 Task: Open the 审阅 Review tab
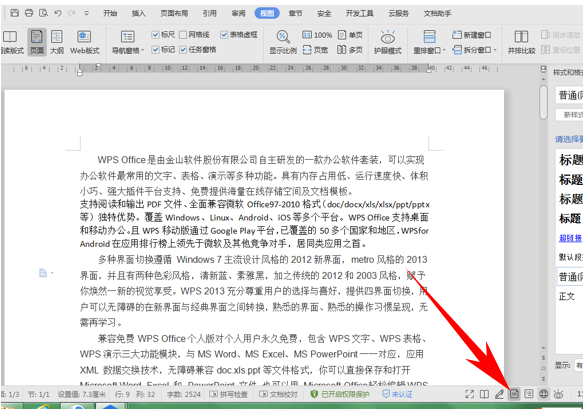tap(238, 13)
